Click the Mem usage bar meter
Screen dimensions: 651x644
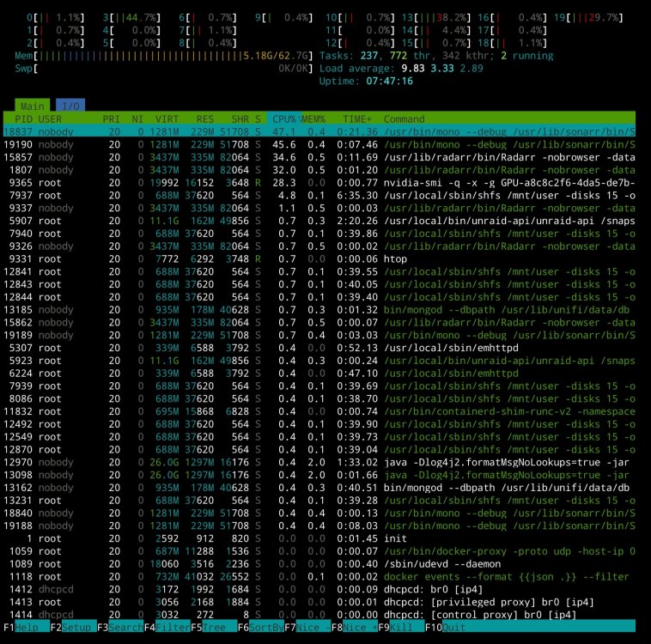tap(163, 56)
